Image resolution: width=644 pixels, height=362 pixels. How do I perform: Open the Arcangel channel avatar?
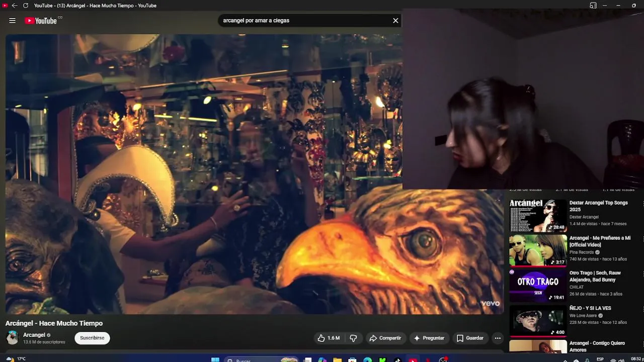coord(13,338)
